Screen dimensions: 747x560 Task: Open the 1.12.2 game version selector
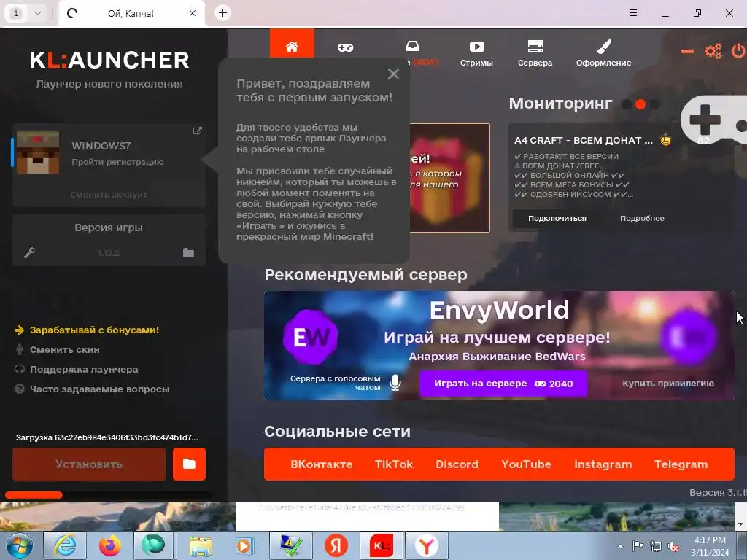[x=109, y=253]
